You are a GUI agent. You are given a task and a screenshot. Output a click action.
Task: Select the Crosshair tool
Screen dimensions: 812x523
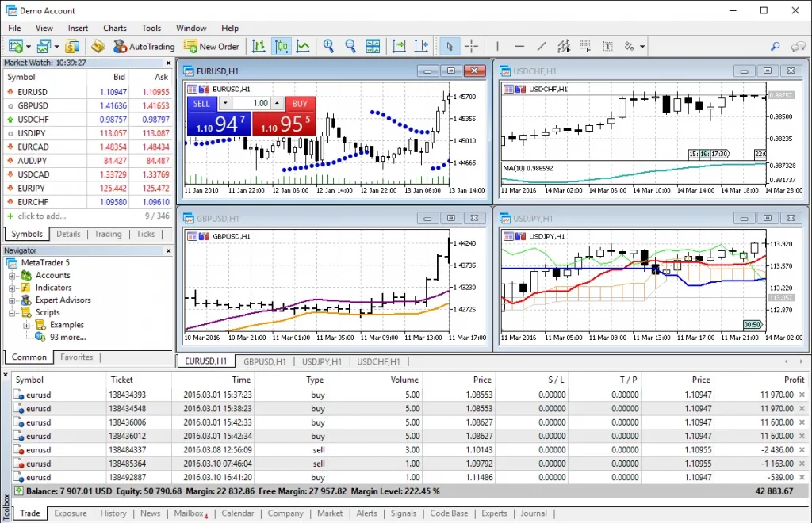pyautogui.click(x=471, y=46)
